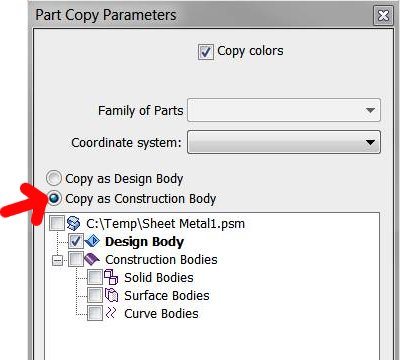Click the Curve Bodies squiggle icon

click(x=111, y=313)
